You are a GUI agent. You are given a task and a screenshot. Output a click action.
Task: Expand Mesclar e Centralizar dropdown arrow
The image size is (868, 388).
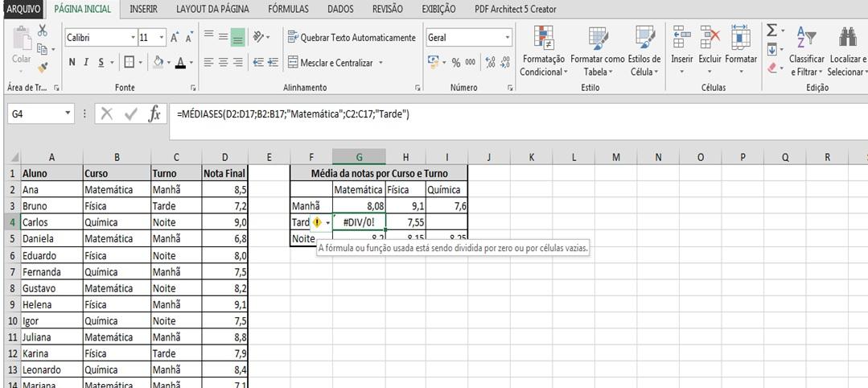point(381,63)
